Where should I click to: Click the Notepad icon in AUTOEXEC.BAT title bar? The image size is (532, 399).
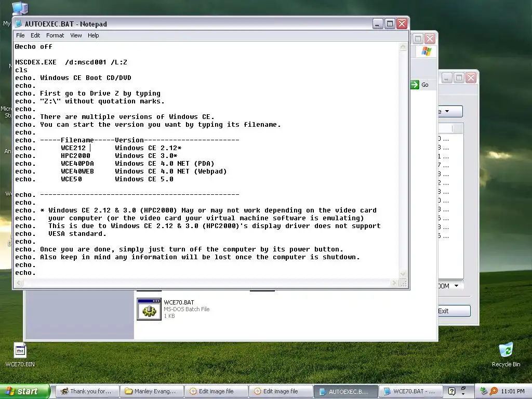(19, 24)
